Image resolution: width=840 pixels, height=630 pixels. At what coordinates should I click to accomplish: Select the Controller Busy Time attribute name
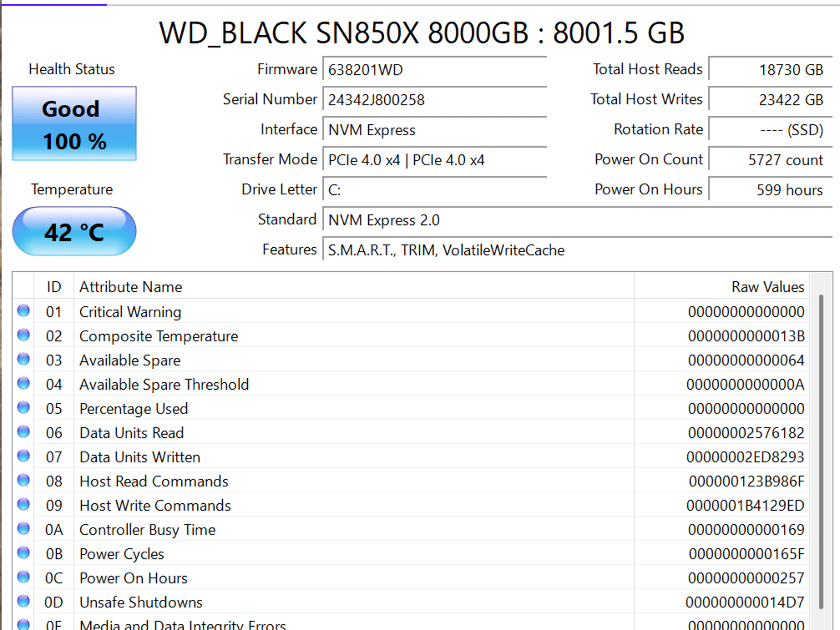[147, 530]
